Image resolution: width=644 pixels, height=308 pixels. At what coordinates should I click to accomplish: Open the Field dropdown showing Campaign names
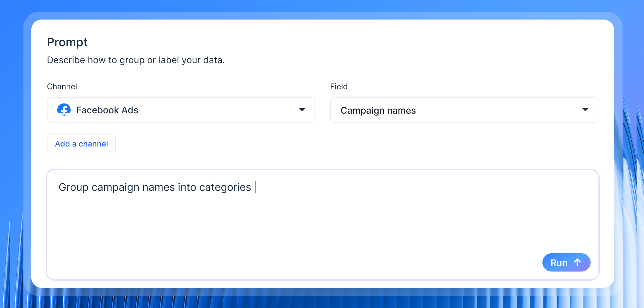(x=464, y=110)
